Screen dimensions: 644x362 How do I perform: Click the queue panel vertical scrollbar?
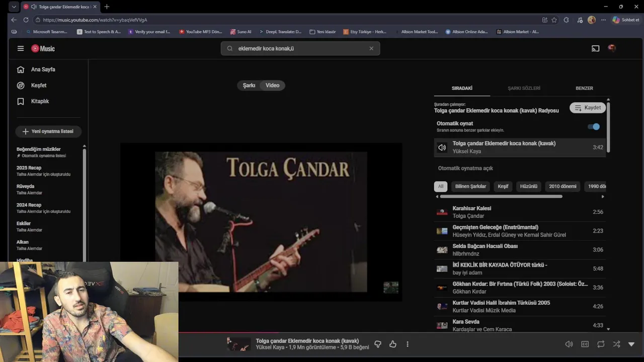click(x=608, y=127)
